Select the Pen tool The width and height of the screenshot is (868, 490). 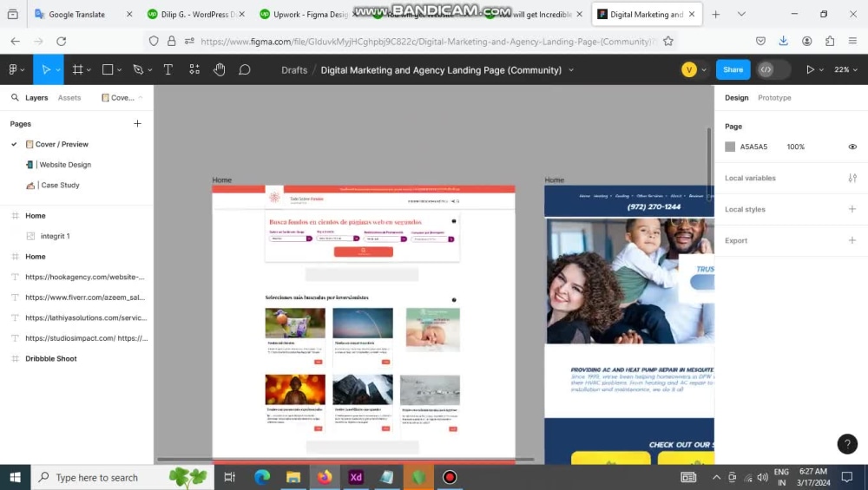point(138,69)
